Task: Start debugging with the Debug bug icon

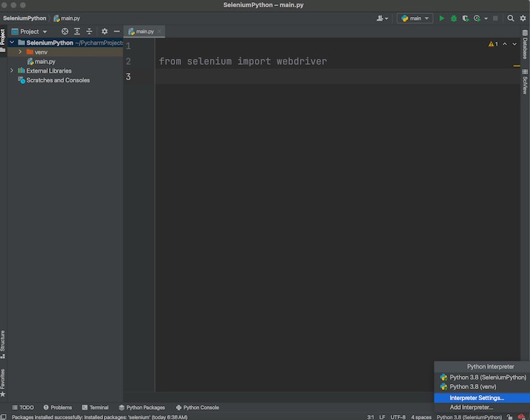Action: click(x=453, y=18)
